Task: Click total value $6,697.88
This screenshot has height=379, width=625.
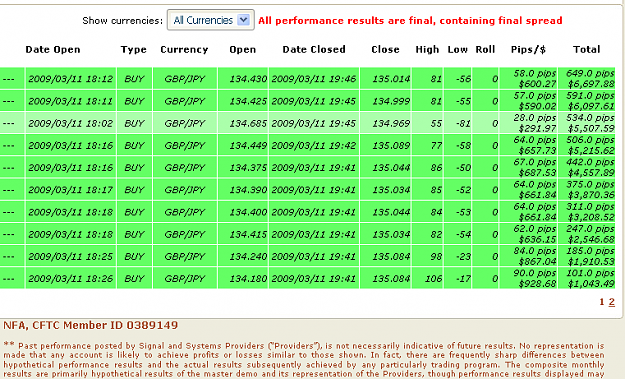Action: point(591,84)
